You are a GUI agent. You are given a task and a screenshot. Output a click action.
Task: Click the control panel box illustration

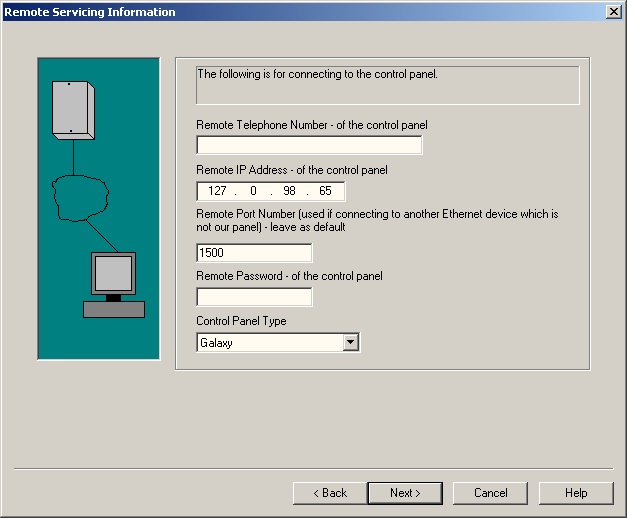tap(73, 108)
